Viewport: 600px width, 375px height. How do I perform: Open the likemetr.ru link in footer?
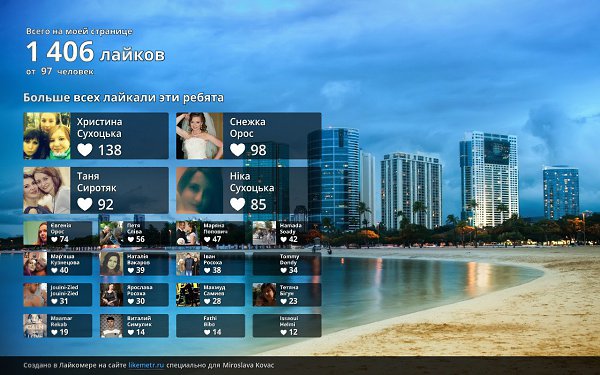pos(146,365)
